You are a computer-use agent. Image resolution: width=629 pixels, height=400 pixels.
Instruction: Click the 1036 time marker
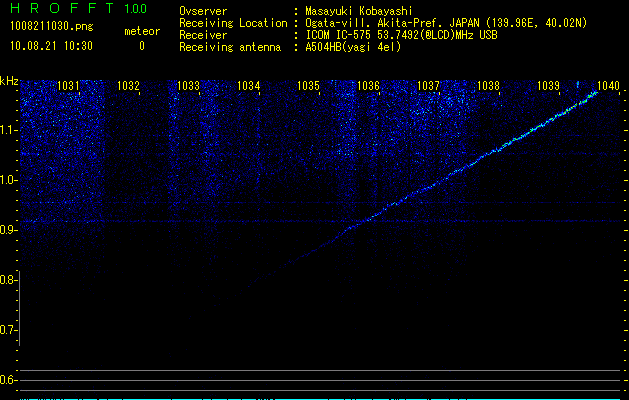pyautogui.click(x=368, y=85)
